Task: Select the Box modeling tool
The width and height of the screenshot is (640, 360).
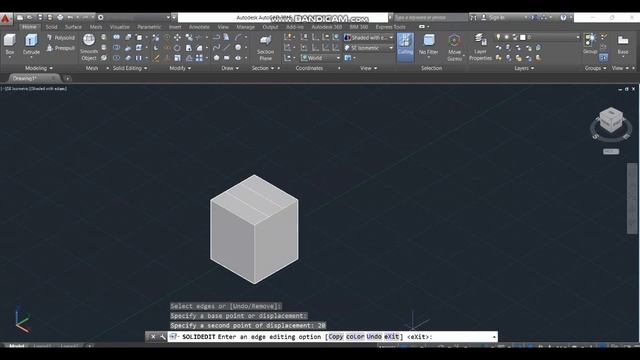Action: pos(10,44)
